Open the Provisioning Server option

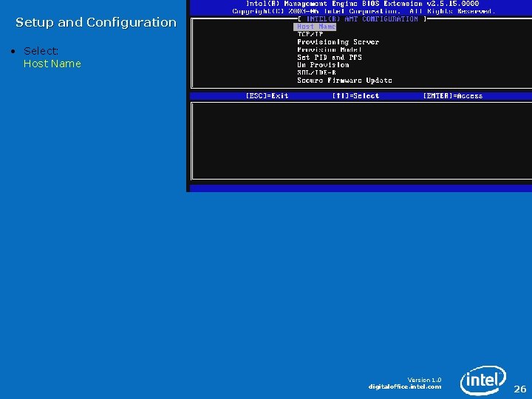pos(338,42)
